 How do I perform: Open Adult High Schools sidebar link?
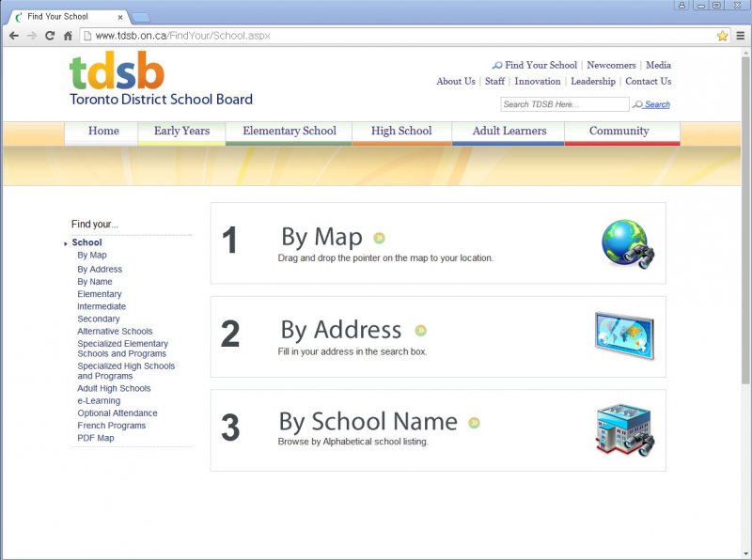click(114, 389)
